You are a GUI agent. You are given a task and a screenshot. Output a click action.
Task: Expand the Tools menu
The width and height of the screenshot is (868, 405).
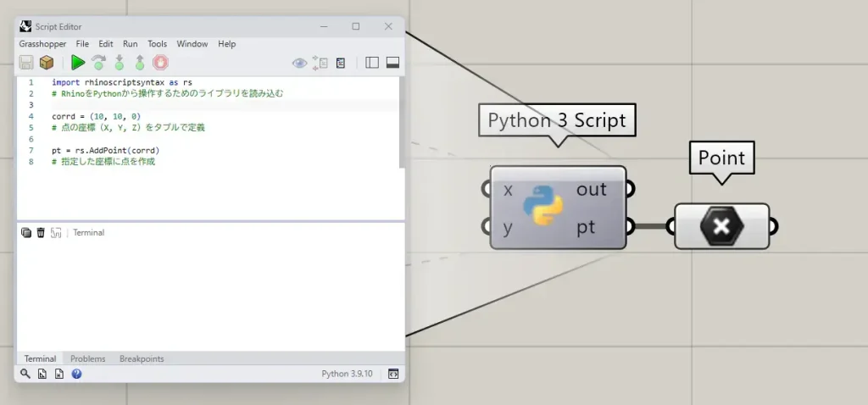(x=157, y=43)
